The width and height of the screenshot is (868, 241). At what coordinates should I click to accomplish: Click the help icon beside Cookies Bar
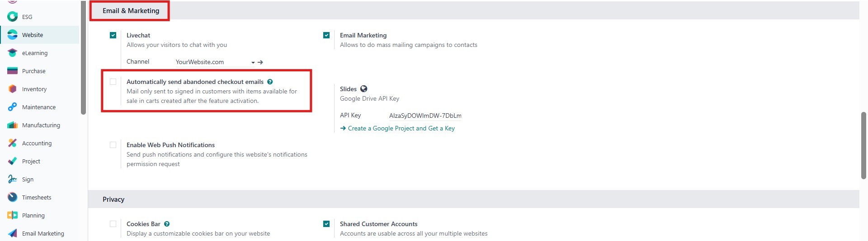pos(167,224)
